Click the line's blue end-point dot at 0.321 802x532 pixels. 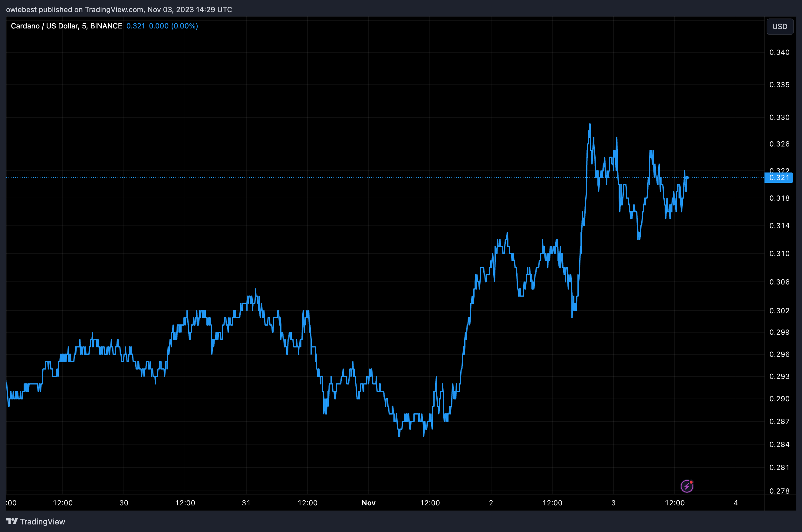pos(687,177)
